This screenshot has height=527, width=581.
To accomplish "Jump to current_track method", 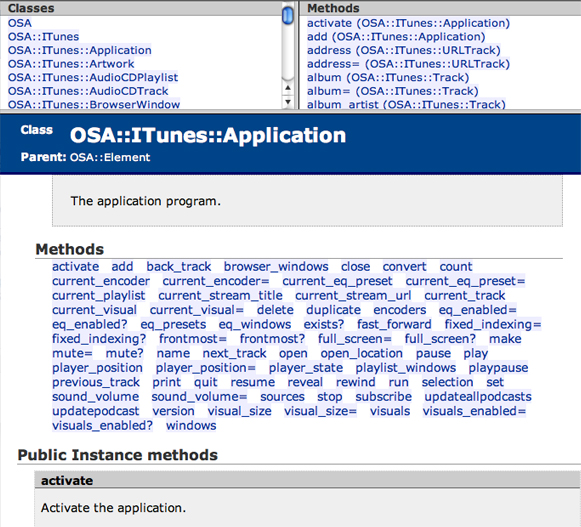I will point(465,296).
